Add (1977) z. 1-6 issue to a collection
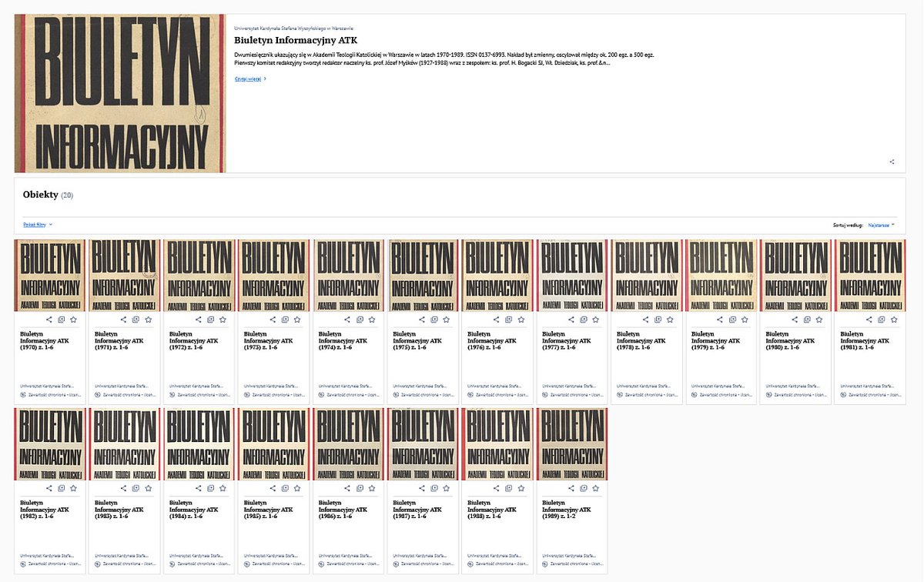This screenshot has width=924, height=582. click(x=584, y=319)
